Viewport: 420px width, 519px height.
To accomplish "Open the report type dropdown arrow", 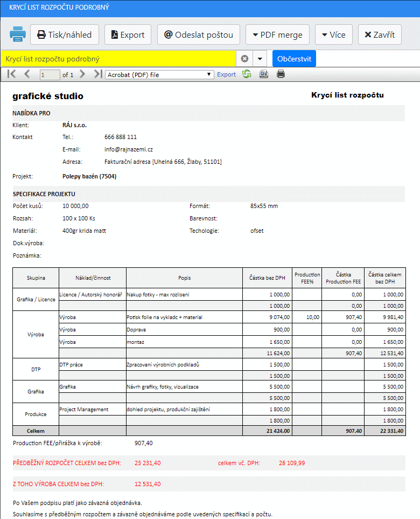I will click(260, 59).
